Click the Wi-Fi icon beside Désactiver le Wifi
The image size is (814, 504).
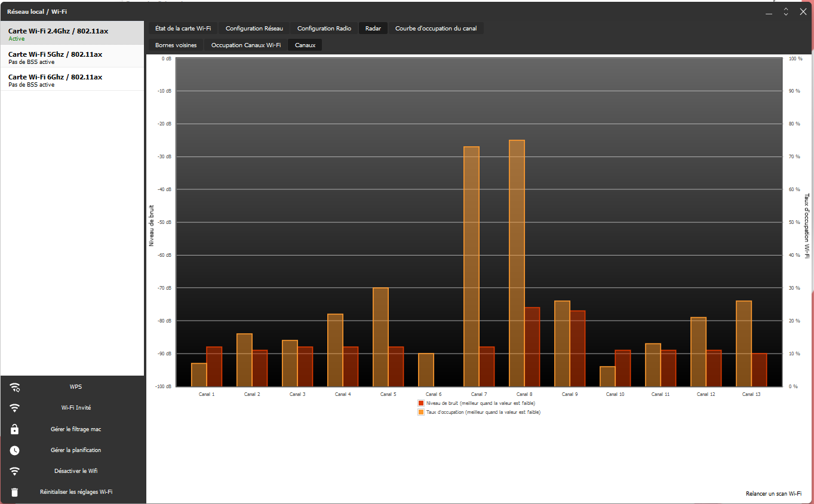pos(15,471)
